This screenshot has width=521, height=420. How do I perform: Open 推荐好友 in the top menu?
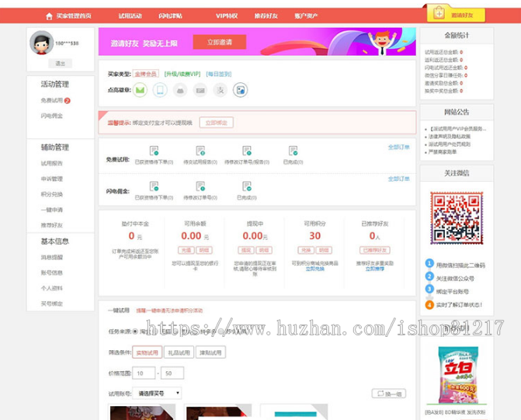(x=266, y=16)
